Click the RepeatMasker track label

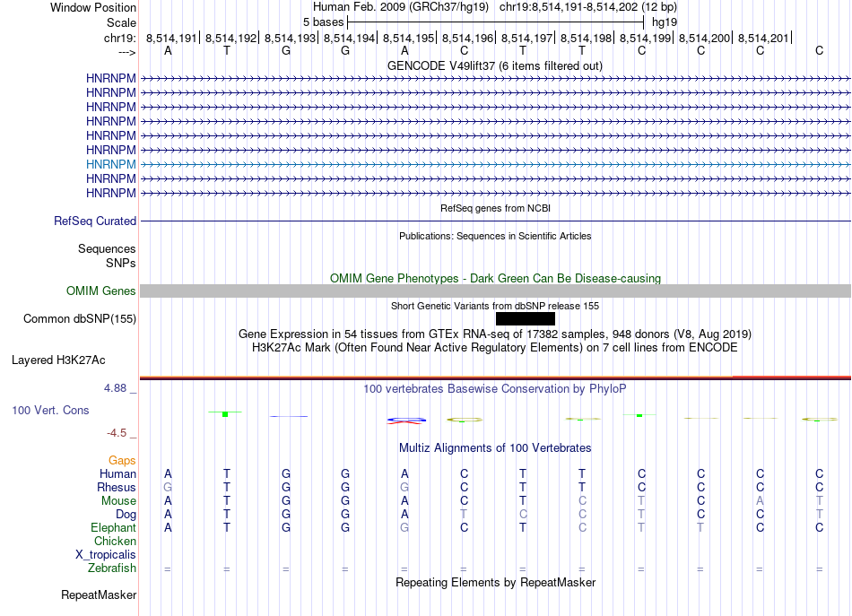point(99,595)
